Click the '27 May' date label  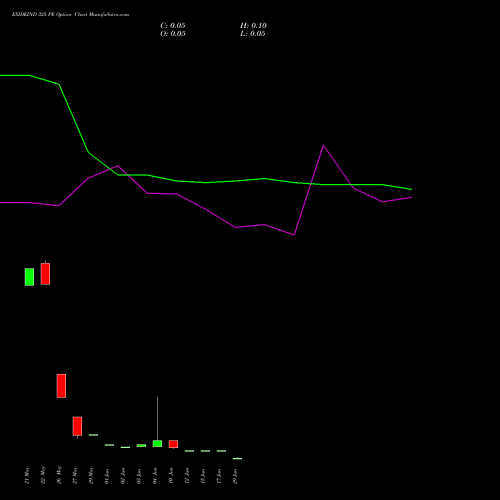[x=75, y=475]
